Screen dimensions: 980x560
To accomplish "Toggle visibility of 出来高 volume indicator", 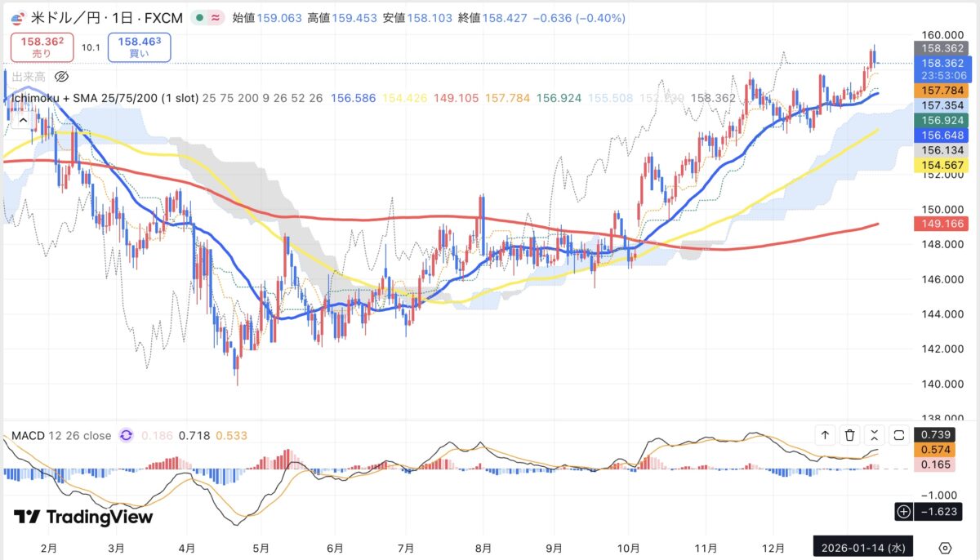I will pyautogui.click(x=61, y=77).
